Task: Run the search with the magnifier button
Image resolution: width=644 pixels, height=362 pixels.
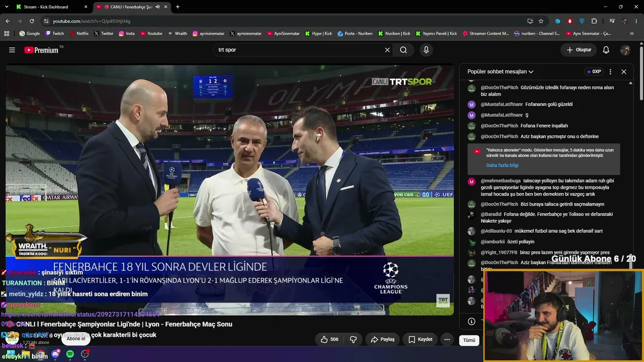Action: point(404,50)
